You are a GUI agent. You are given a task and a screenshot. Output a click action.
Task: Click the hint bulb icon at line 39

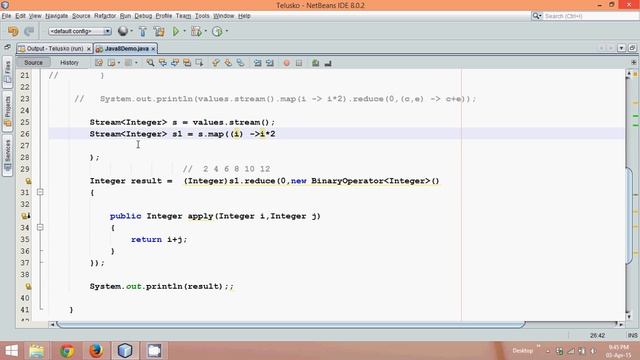click(x=28, y=287)
